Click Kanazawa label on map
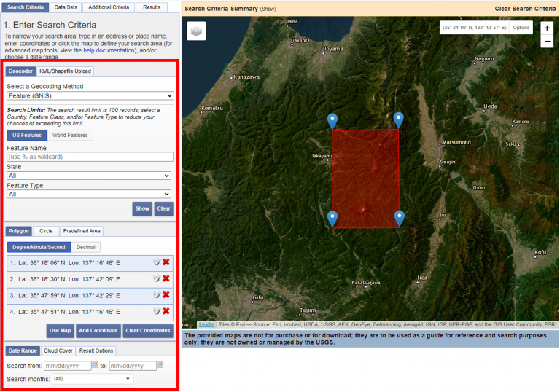 point(246,77)
